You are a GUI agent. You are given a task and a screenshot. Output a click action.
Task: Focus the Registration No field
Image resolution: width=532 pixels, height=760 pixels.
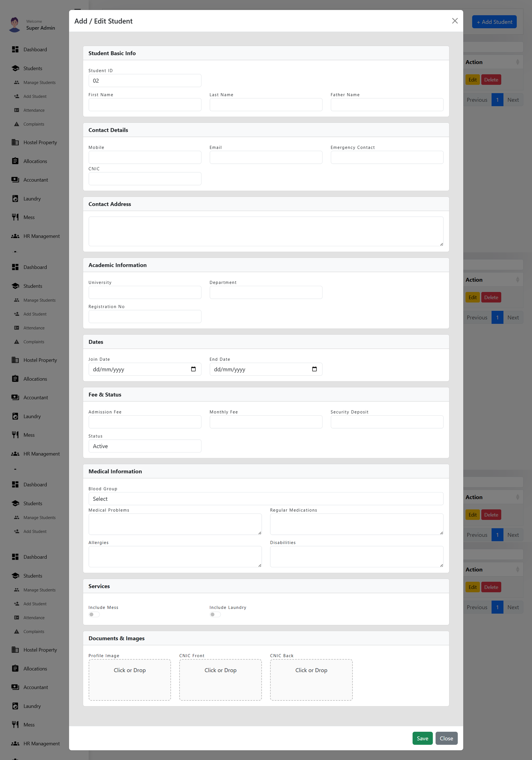145,316
